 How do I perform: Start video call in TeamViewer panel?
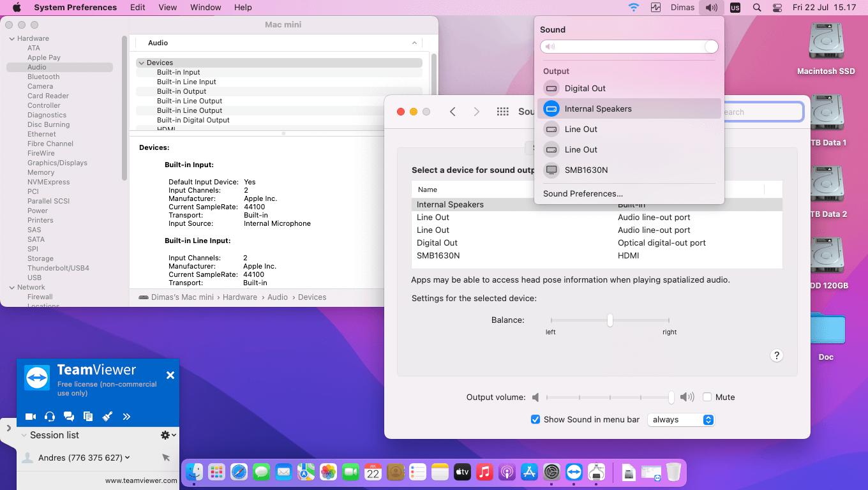pos(30,417)
